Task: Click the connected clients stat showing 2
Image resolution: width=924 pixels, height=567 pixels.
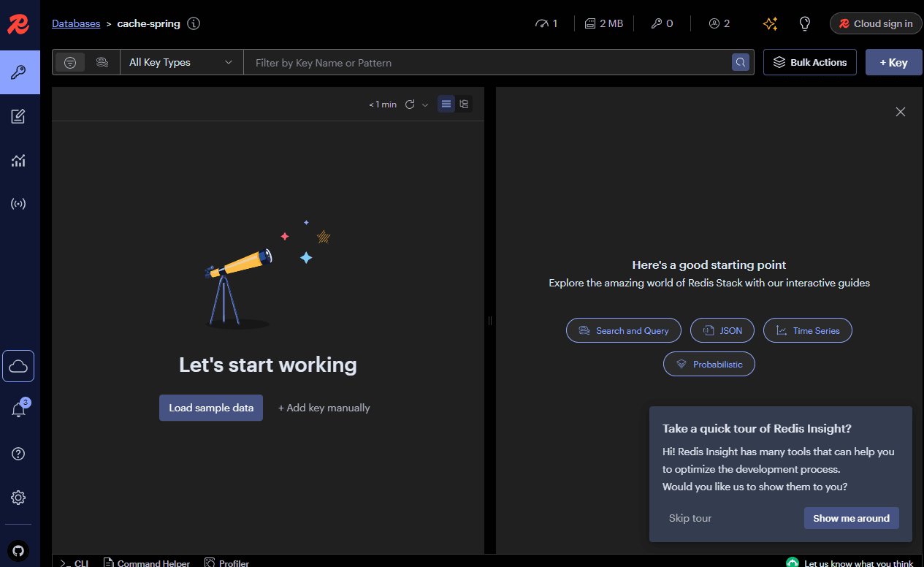Action: coord(719,23)
